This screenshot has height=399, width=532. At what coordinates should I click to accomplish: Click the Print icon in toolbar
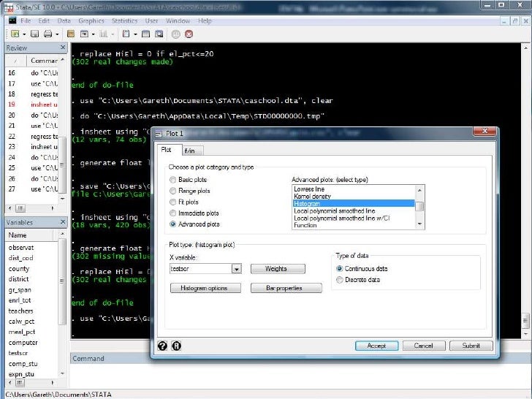[47, 34]
